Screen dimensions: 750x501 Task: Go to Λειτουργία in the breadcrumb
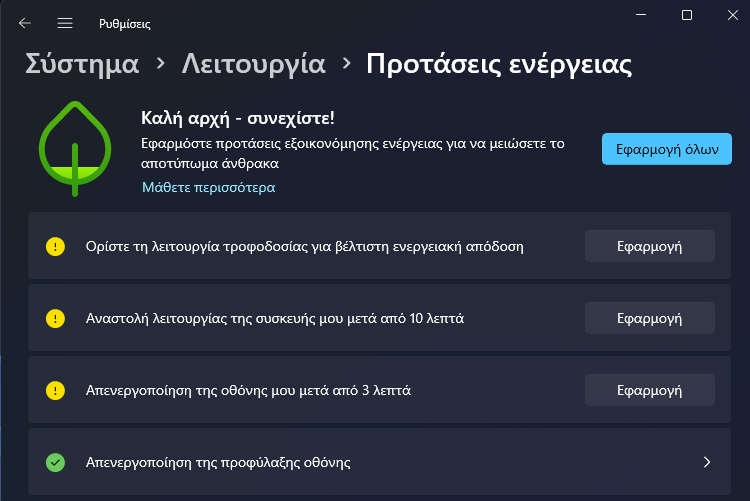click(254, 64)
